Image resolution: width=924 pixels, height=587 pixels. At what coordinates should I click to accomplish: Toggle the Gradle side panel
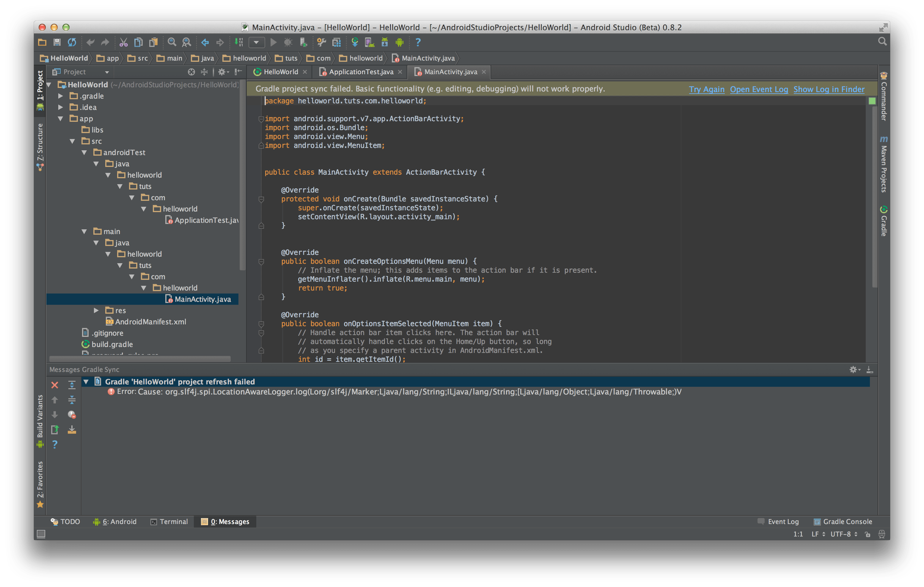click(884, 221)
